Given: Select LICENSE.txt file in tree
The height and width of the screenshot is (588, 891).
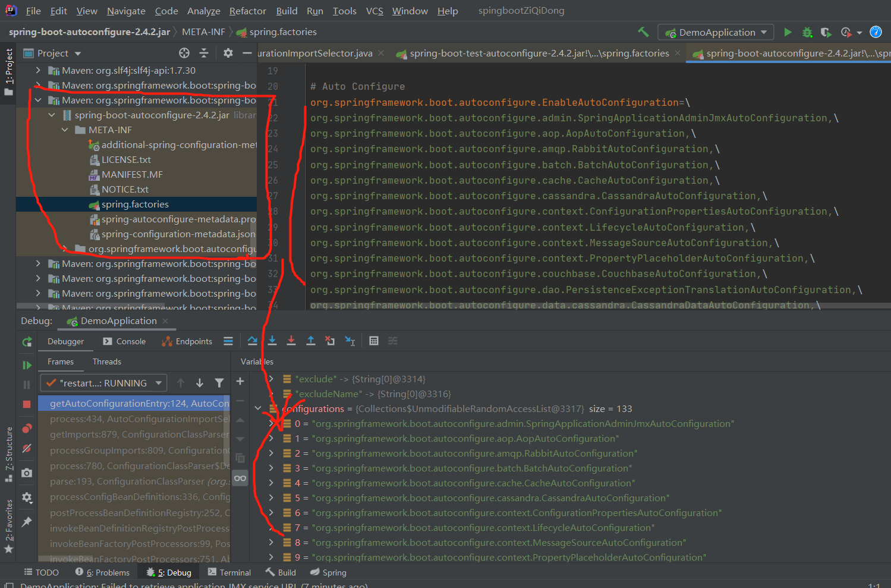Looking at the screenshot, I should 126,159.
